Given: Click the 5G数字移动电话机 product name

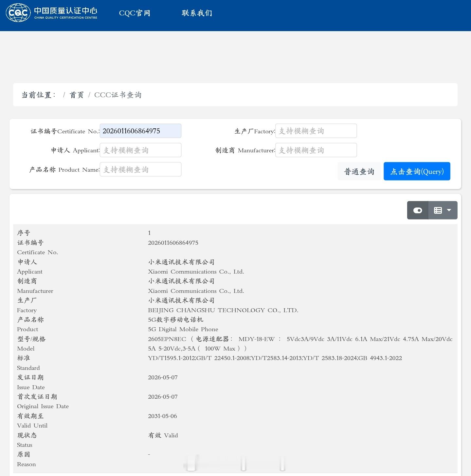Looking at the screenshot, I should click(175, 320).
